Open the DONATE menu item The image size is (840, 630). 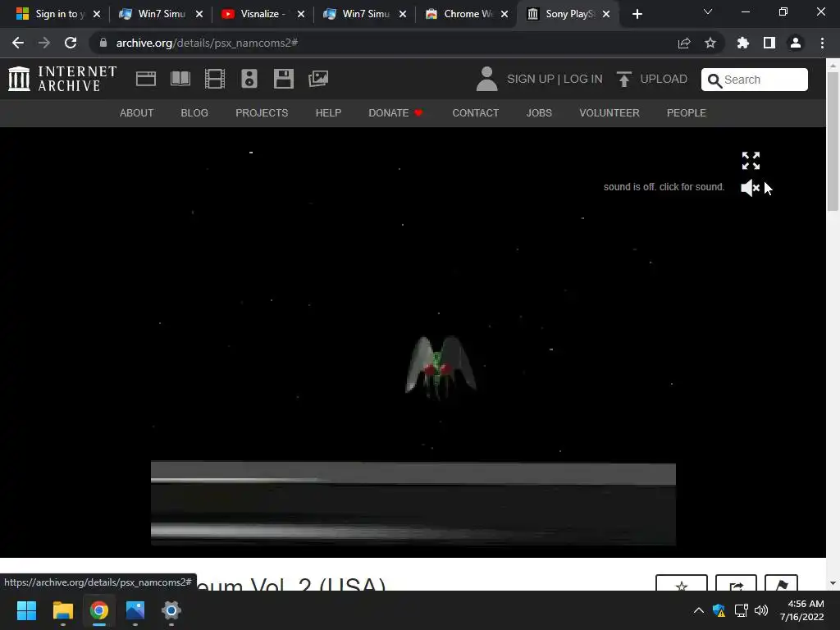[x=395, y=113]
